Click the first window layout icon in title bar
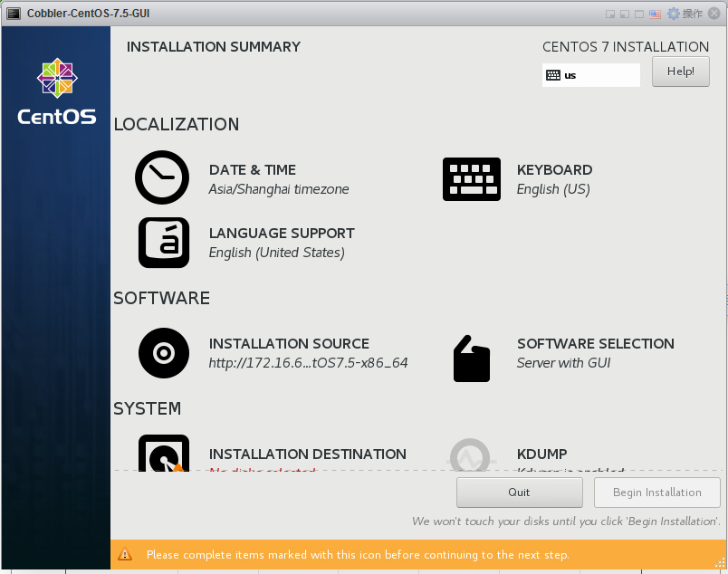The width and height of the screenshot is (728, 574). point(610,14)
